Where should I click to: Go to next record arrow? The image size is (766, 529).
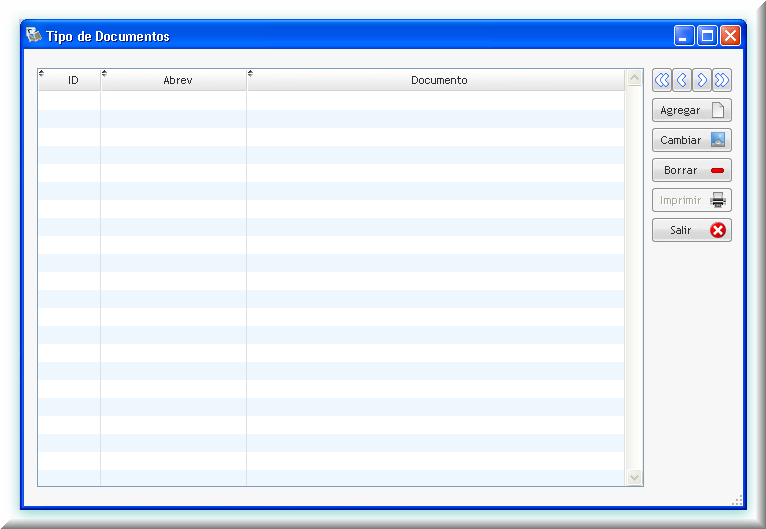(702, 80)
